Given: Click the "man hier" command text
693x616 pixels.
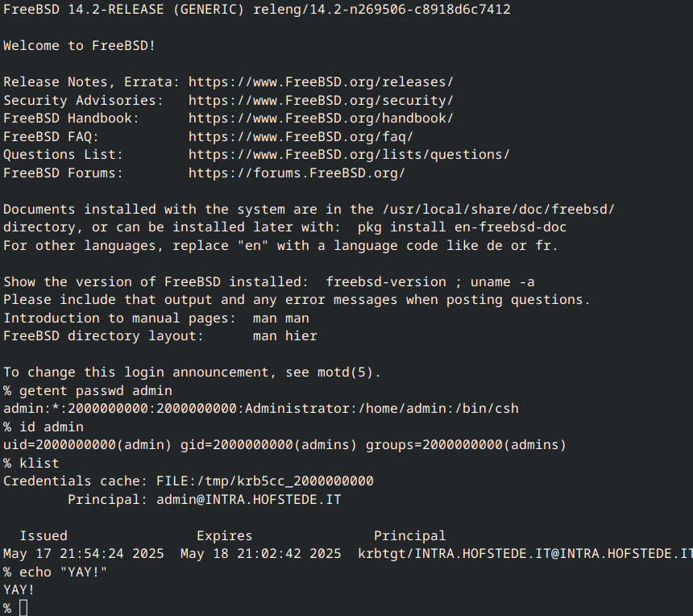Looking at the screenshot, I should 284,335.
